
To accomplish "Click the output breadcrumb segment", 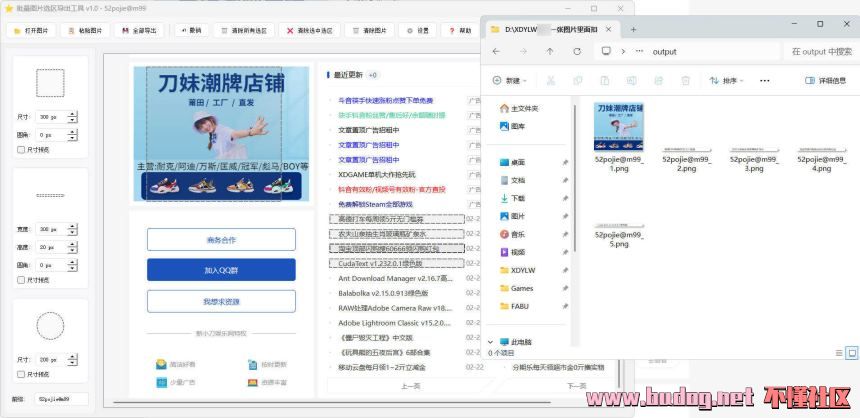I will click(x=664, y=52).
